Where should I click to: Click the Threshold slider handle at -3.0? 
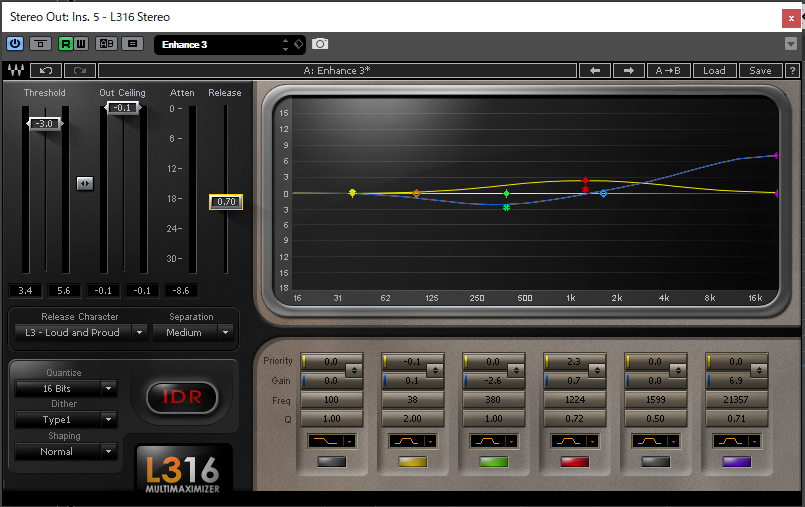click(x=45, y=124)
